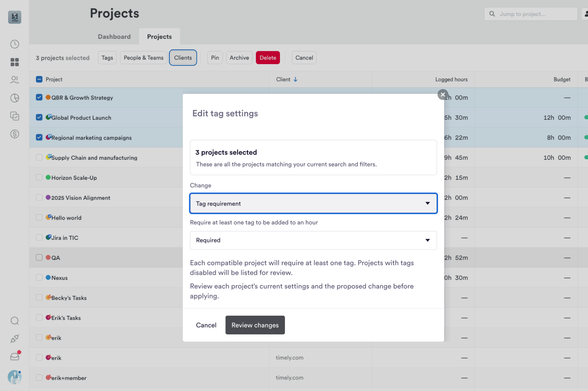Open the Hours clock icon in sidebar
588x391 pixels.
click(15, 44)
